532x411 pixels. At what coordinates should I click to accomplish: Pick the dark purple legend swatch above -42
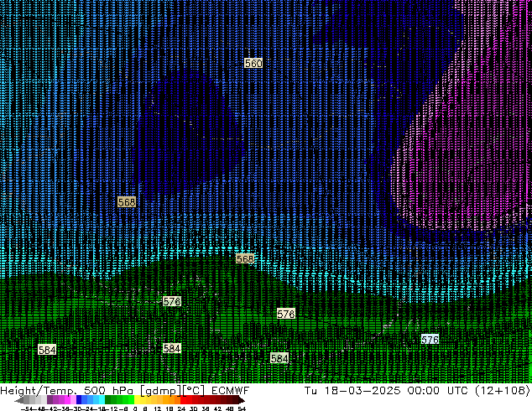click(x=50, y=399)
